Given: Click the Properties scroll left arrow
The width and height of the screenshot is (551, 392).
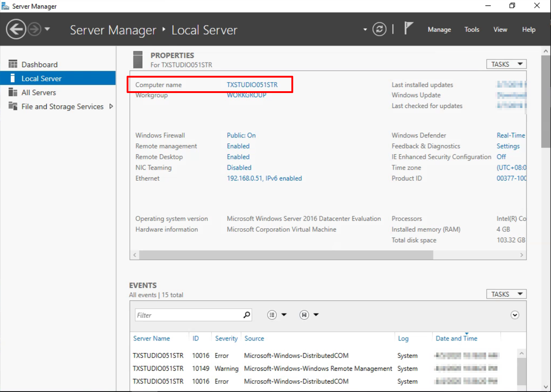Looking at the screenshot, I should pyautogui.click(x=134, y=255).
